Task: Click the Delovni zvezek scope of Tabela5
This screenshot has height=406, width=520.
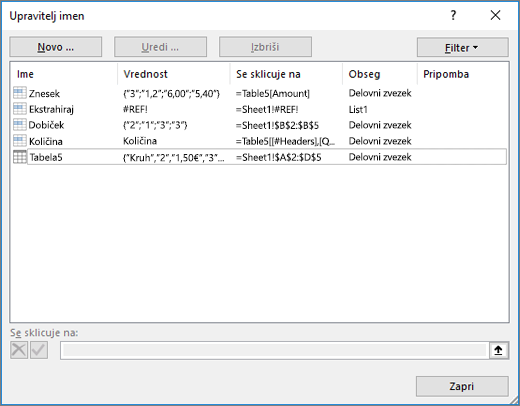Action: click(x=380, y=157)
